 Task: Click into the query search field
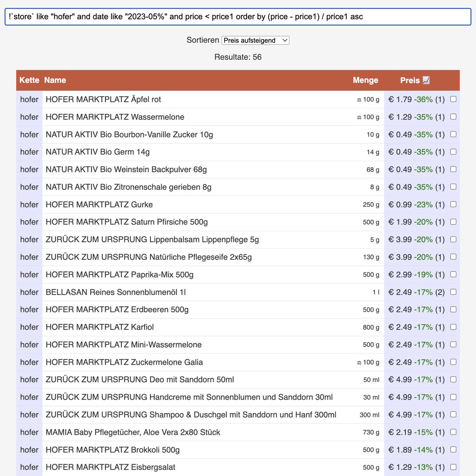coord(238,17)
